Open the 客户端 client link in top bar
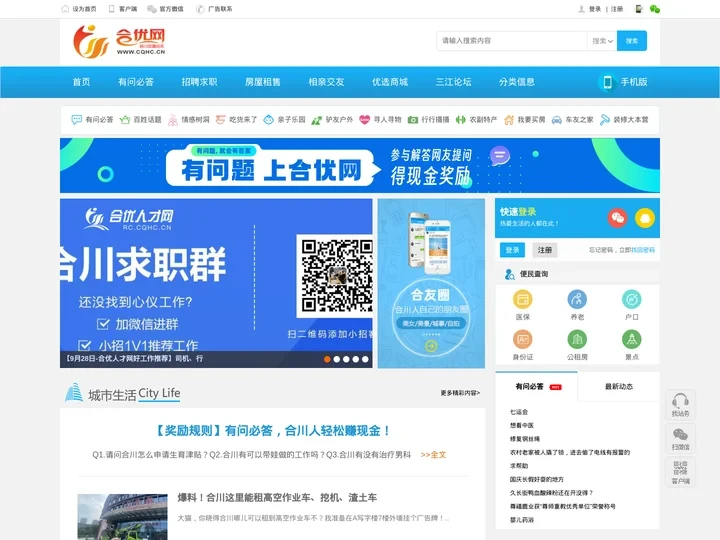 click(123, 9)
